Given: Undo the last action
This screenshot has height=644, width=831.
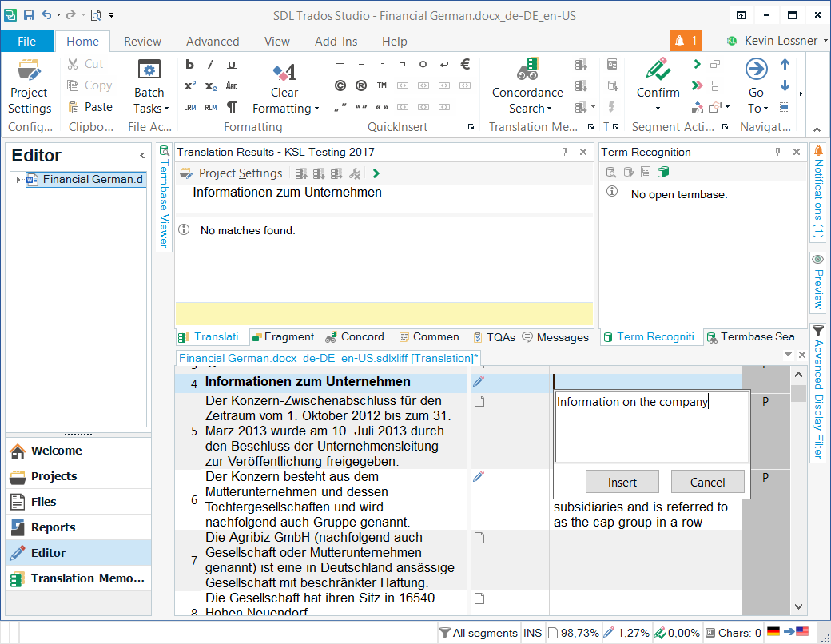Looking at the screenshot, I should click(46, 15).
